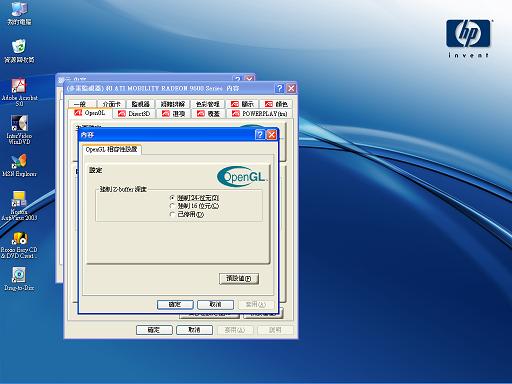512x384 pixels.
Task: Switch to the Direct3D tab
Action: click(x=134, y=114)
